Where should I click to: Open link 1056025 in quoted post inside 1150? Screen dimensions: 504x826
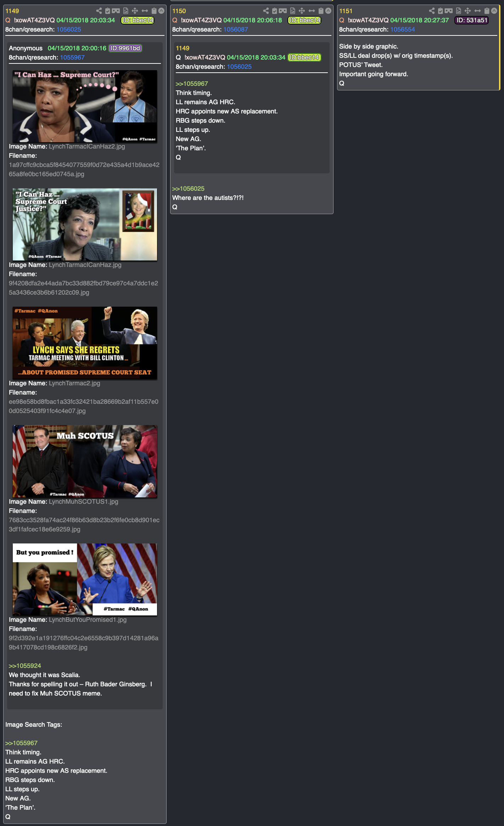[x=239, y=67]
